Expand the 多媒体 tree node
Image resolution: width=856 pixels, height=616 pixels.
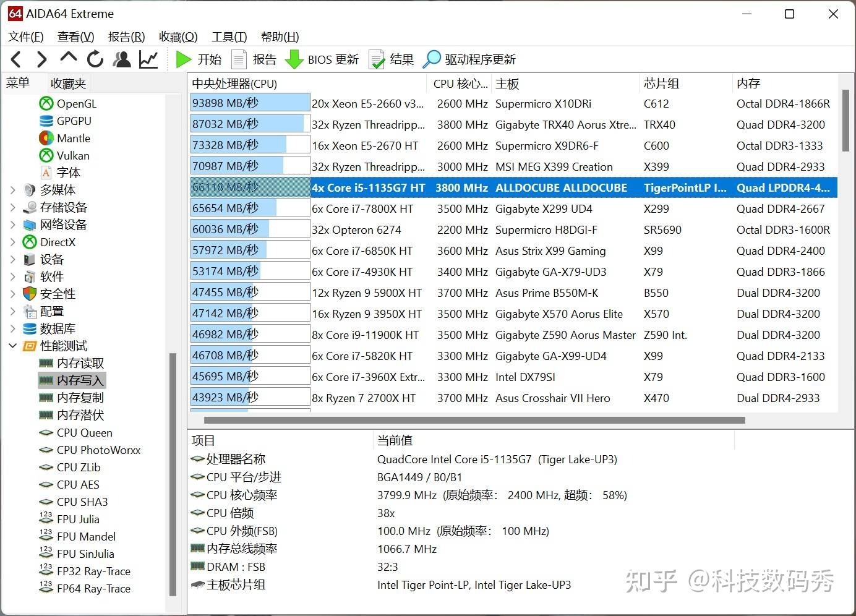click(x=13, y=190)
